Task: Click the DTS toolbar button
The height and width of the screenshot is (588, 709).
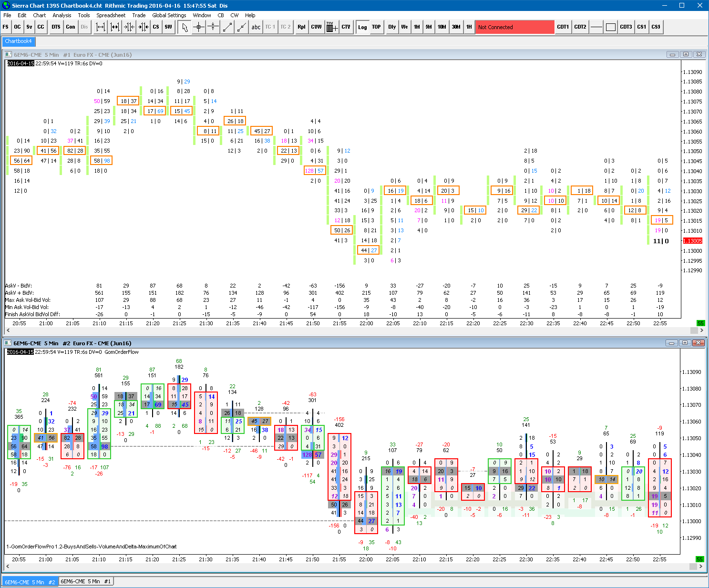Action: [56, 27]
